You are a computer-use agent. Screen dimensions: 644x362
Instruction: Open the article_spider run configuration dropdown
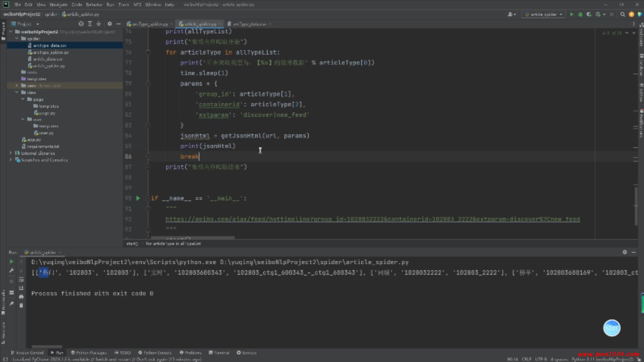544,14
